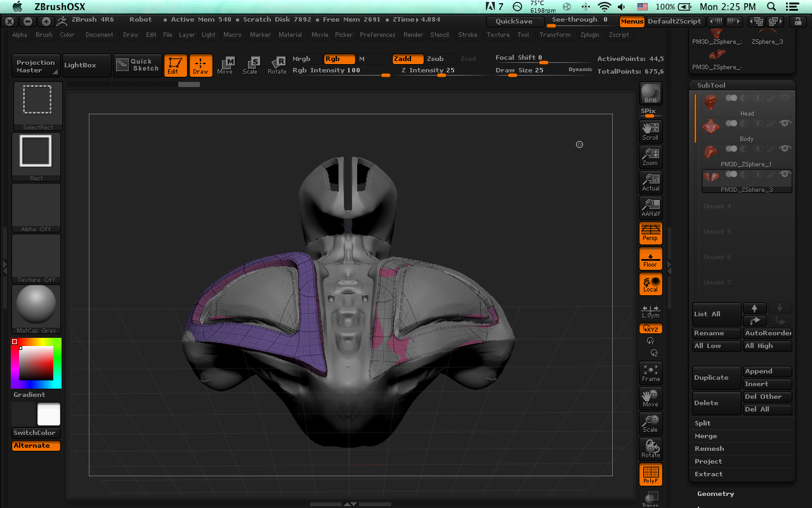Switch to Move transform mode
Image resolution: width=812 pixels, height=508 pixels.
pos(225,65)
